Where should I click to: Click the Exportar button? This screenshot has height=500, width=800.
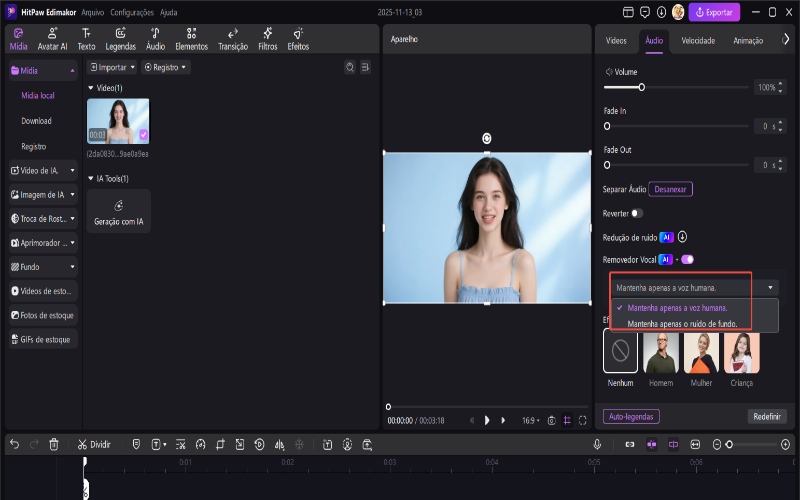[715, 12]
